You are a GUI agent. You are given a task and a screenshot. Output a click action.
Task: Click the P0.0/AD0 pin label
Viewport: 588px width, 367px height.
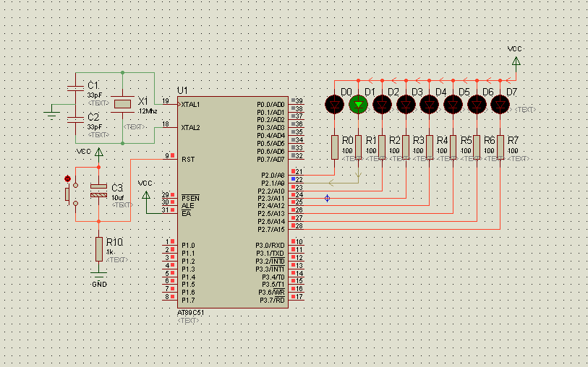[x=270, y=105]
